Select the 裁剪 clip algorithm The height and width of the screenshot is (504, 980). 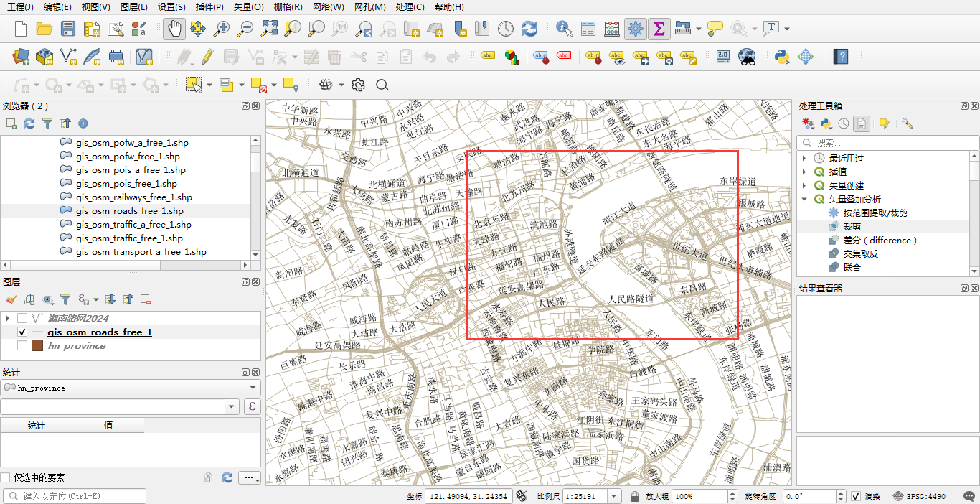click(x=852, y=226)
